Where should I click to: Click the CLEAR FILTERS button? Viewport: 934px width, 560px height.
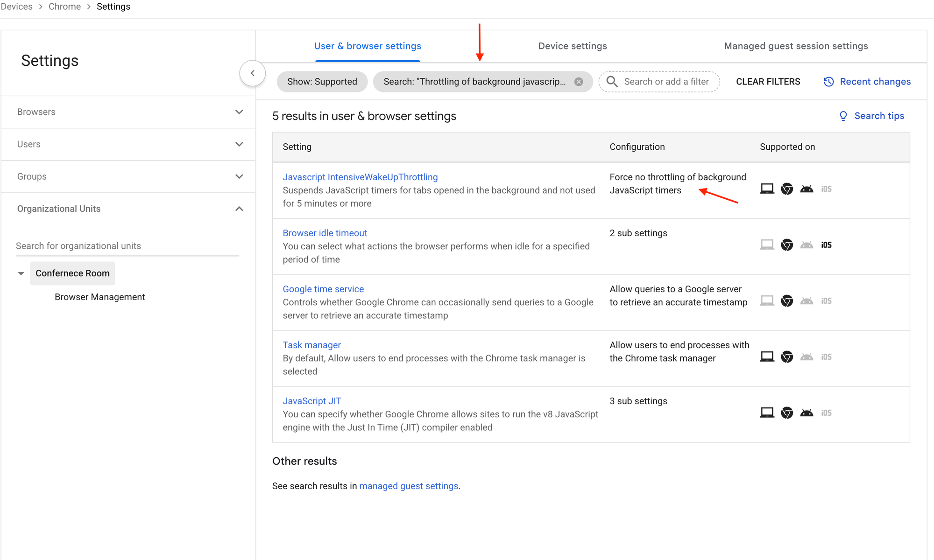pos(768,82)
